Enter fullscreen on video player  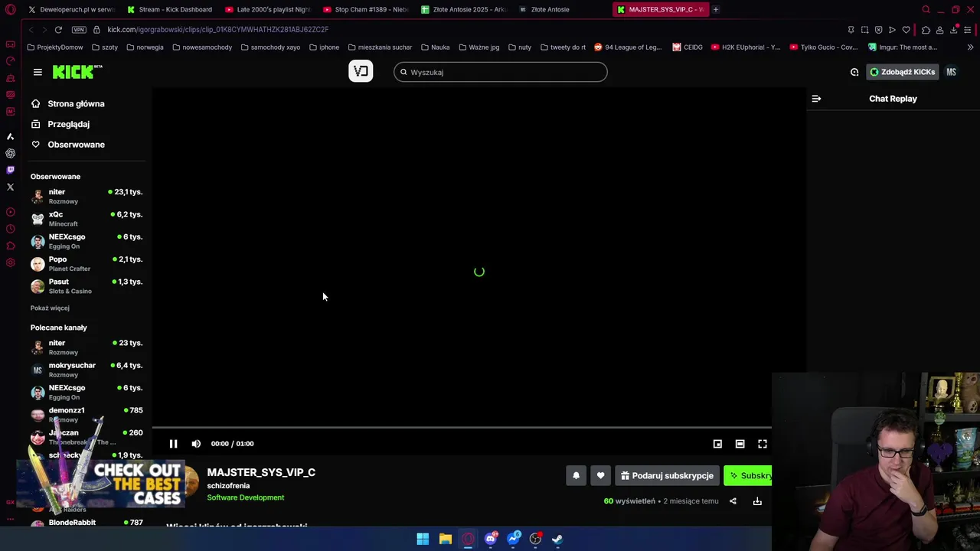[x=763, y=444]
